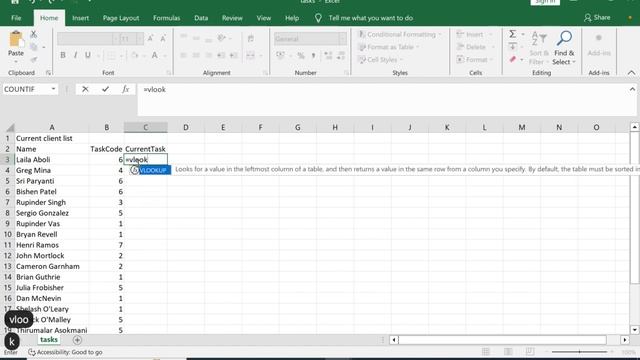Open the fill color picker
Image resolution: width=640 pixels, height=360 pixels.
(145, 56)
